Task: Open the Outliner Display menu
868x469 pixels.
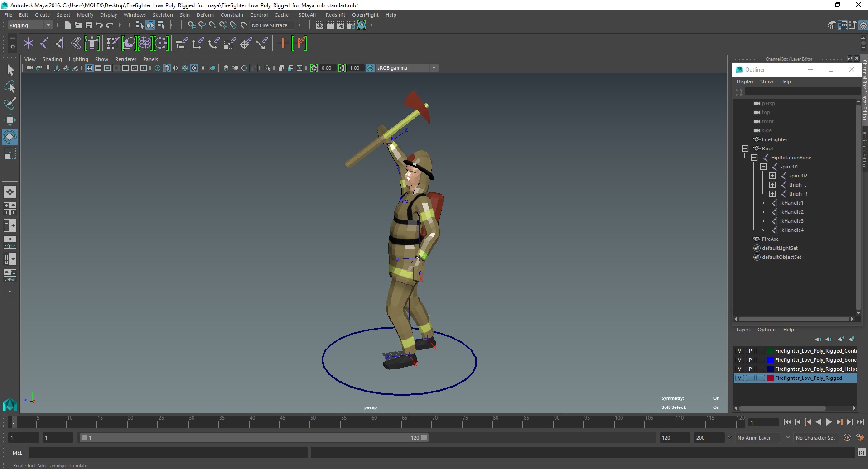Action: pos(745,81)
